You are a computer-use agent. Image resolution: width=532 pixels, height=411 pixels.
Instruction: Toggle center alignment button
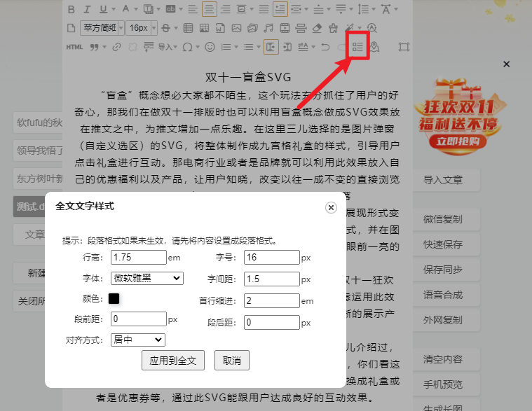[x=210, y=9]
